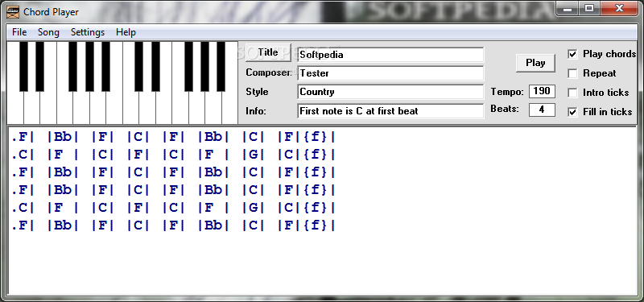Open the Help menu
This screenshot has width=644, height=302.
pyautogui.click(x=126, y=32)
